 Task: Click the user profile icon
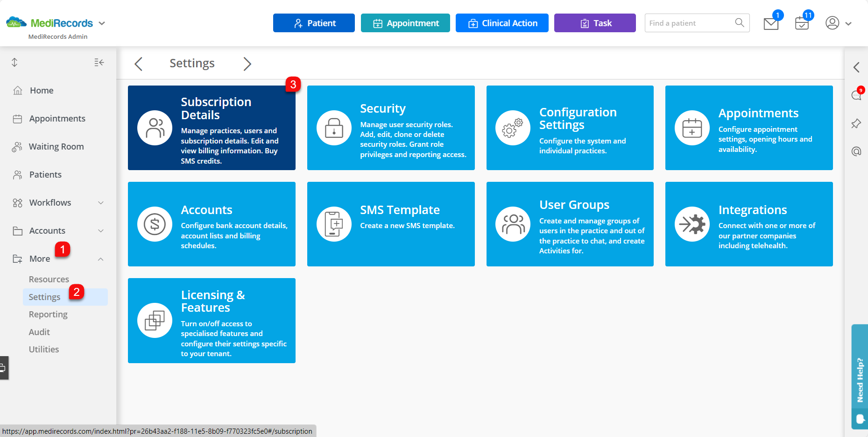coord(833,23)
